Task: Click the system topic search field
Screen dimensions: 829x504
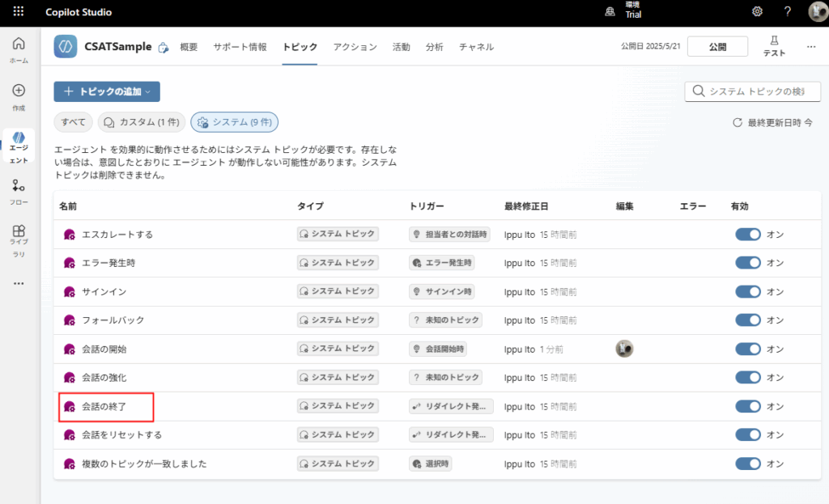Action: tap(753, 91)
